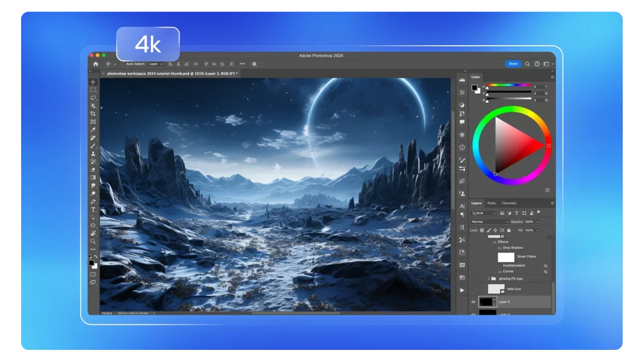Enable the Auto-Select checkbox
Screen dimensions: 644x362
[x=122, y=64]
